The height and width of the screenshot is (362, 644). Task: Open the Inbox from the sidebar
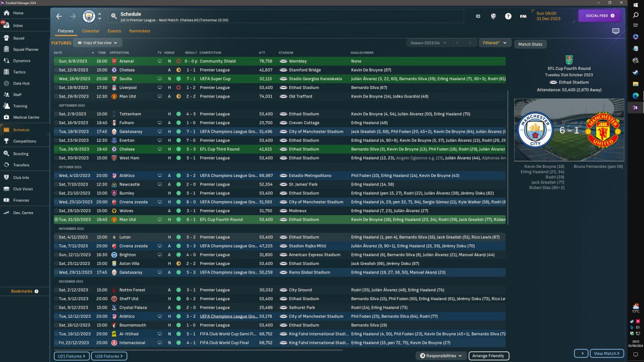coord(25,25)
